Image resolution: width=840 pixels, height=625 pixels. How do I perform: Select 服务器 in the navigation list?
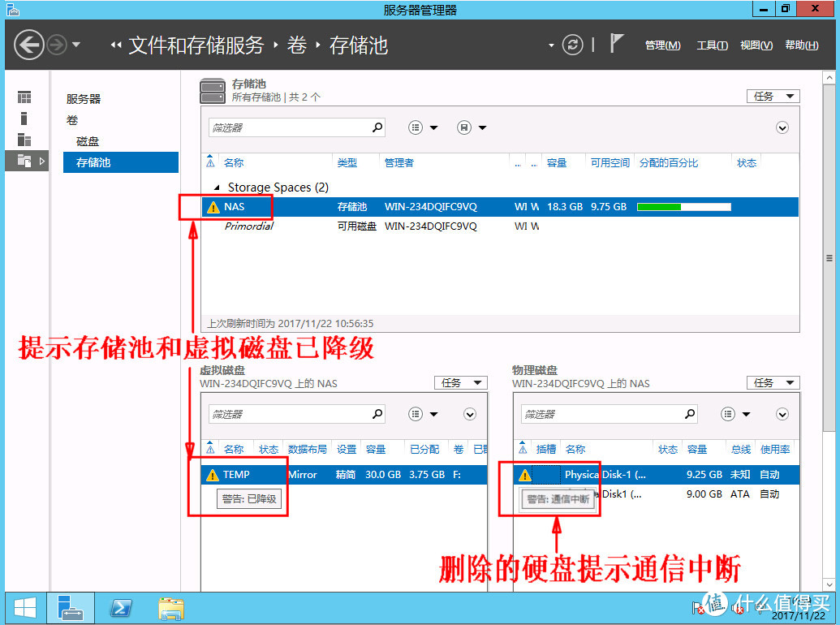84,99
